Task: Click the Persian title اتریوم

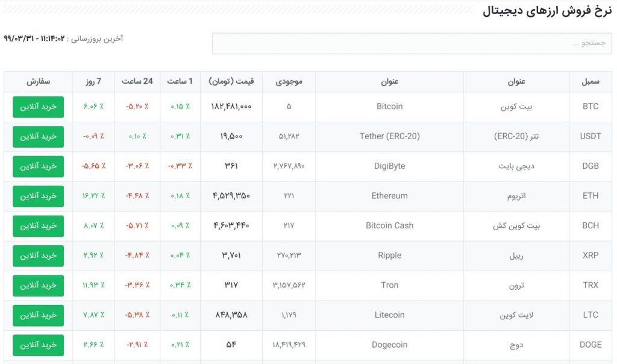Action: coord(516,196)
